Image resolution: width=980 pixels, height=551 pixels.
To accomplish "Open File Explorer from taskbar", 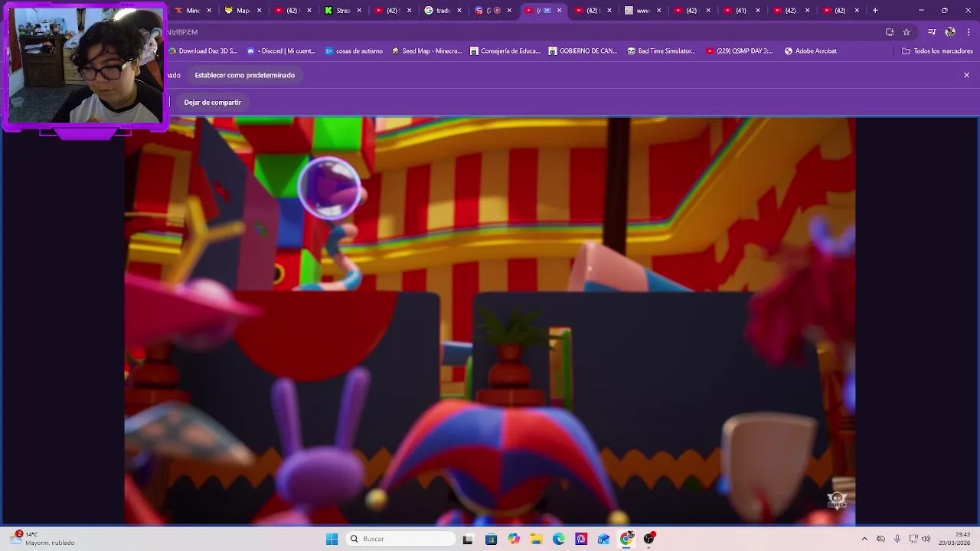I will (x=536, y=539).
